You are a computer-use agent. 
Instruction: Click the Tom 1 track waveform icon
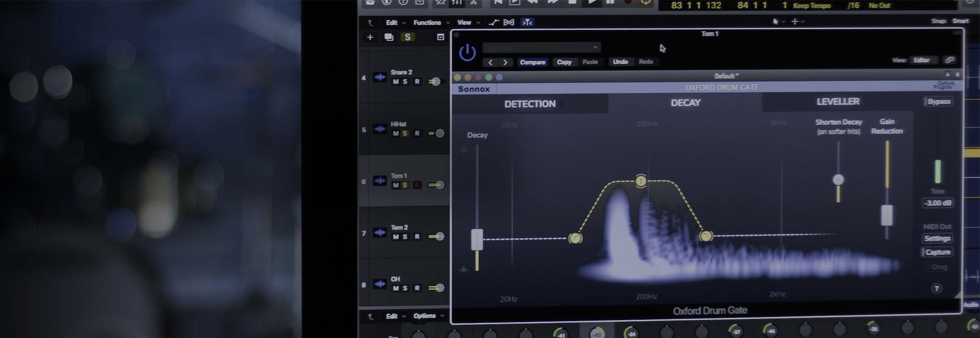(x=380, y=181)
